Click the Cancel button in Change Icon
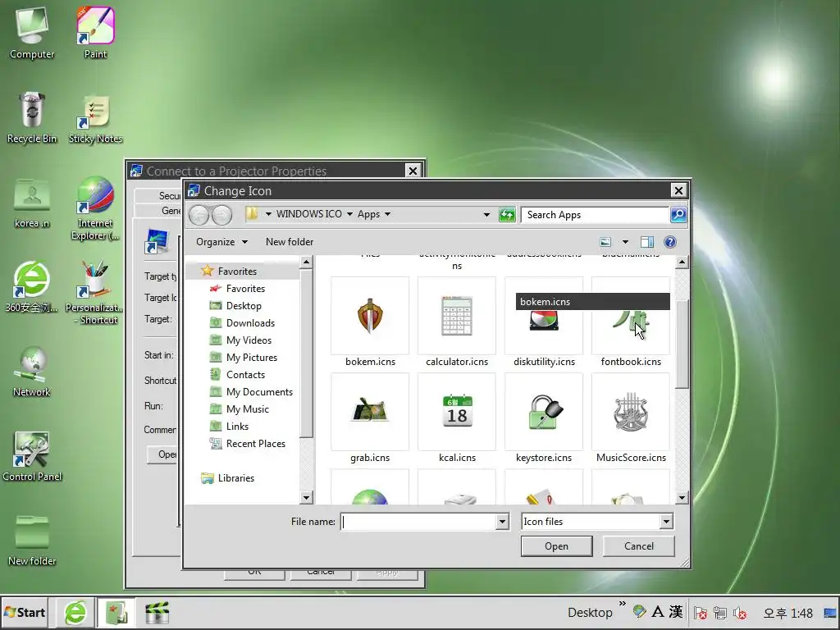This screenshot has width=840, height=630. point(638,546)
